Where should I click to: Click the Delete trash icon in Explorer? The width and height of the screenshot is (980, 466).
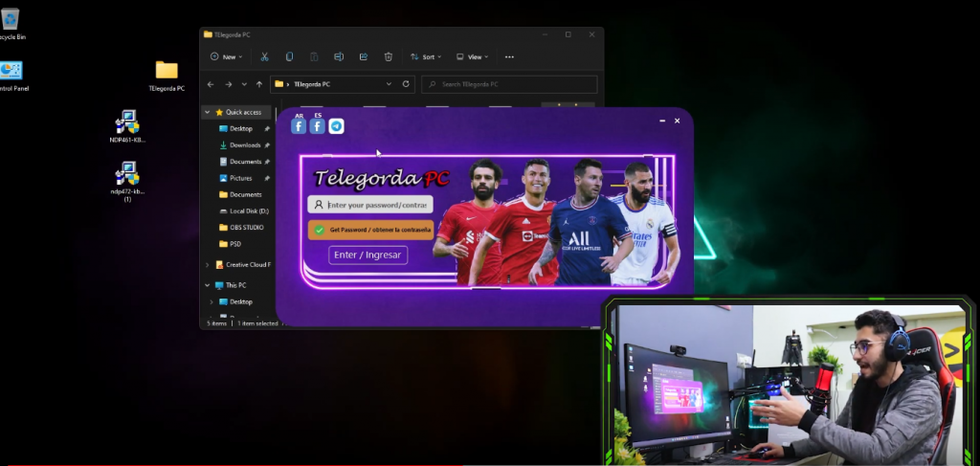(x=389, y=56)
